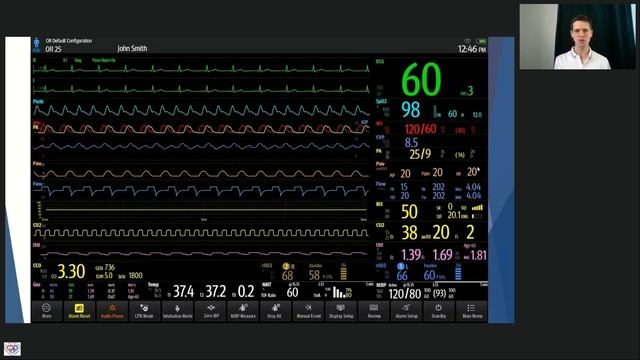Click the CO2 capnography waveform
640x360 pixels.
point(201,233)
